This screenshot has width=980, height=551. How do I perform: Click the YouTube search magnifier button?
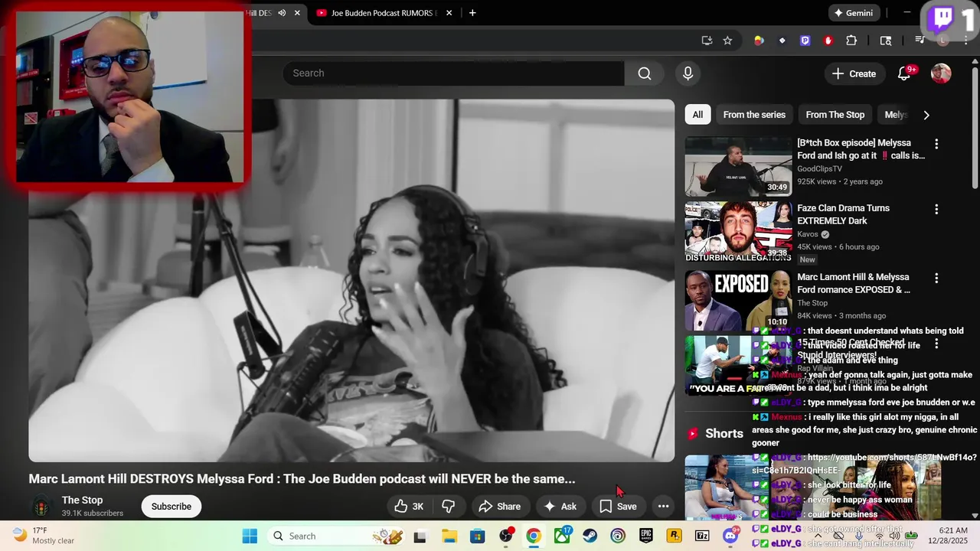(645, 73)
